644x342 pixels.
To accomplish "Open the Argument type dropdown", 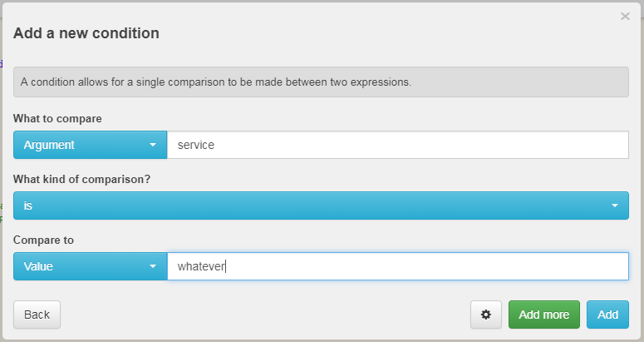I will (x=90, y=145).
